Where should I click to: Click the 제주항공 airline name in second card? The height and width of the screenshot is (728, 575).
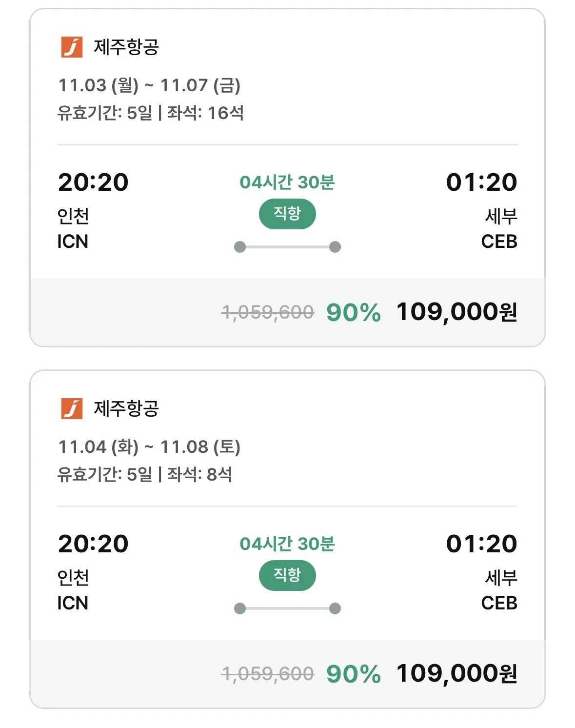click(x=126, y=409)
